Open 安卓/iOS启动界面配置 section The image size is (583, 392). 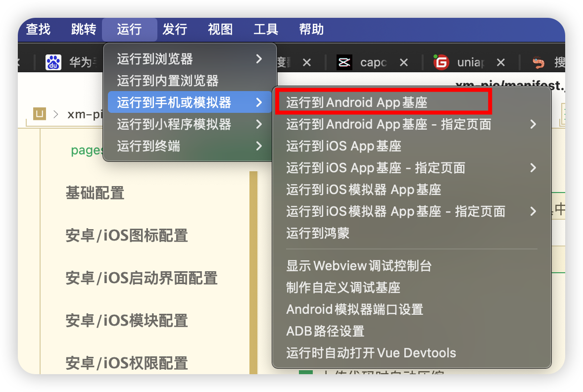[x=141, y=278]
